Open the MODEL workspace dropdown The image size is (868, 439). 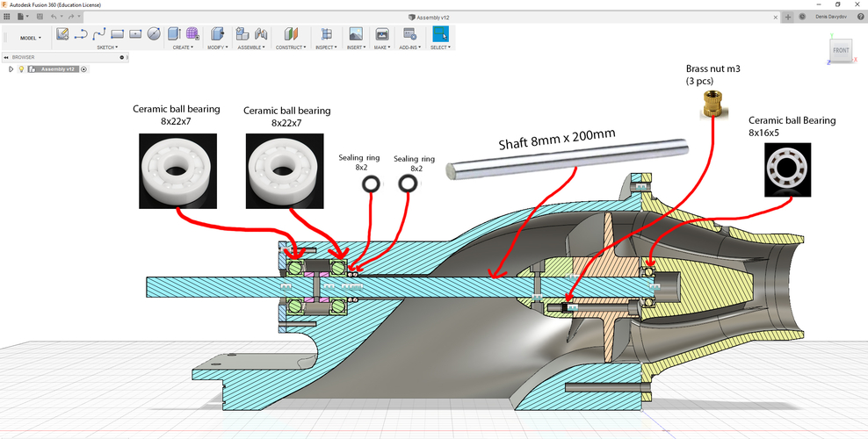tap(30, 38)
